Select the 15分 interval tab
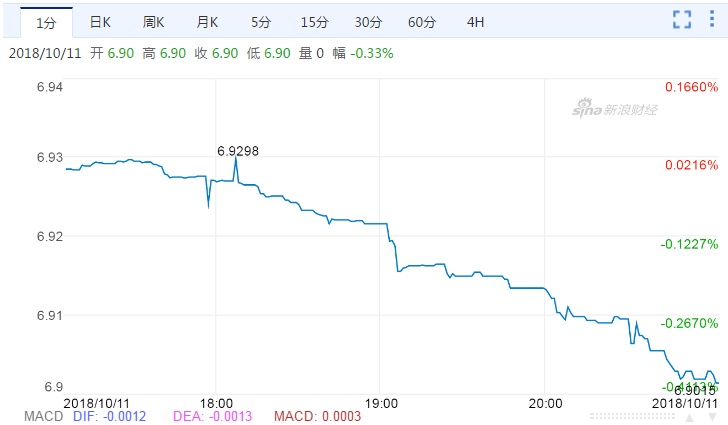This screenshot has width=728, height=425. pos(314,21)
